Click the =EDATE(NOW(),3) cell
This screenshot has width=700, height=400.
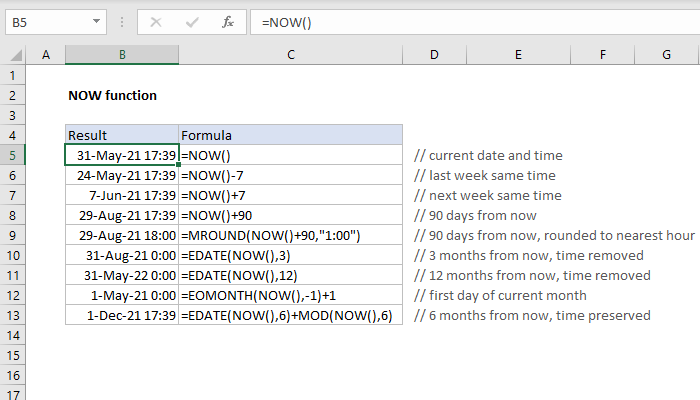(291, 255)
